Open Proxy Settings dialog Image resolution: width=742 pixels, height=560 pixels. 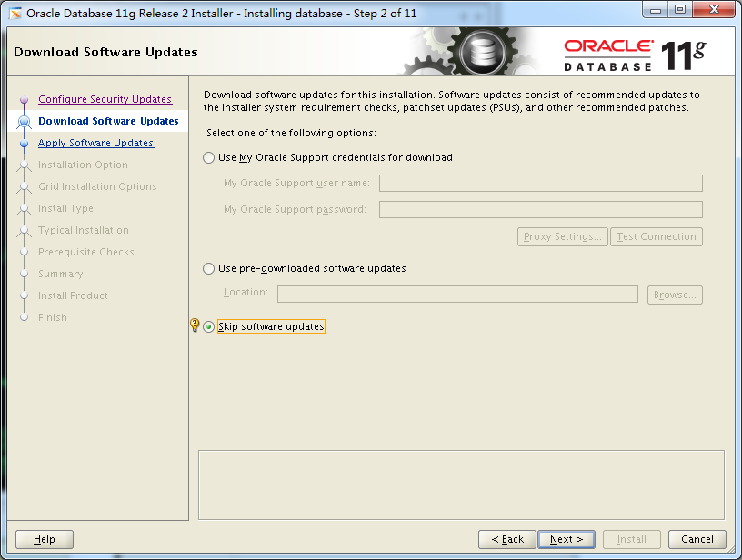563,236
